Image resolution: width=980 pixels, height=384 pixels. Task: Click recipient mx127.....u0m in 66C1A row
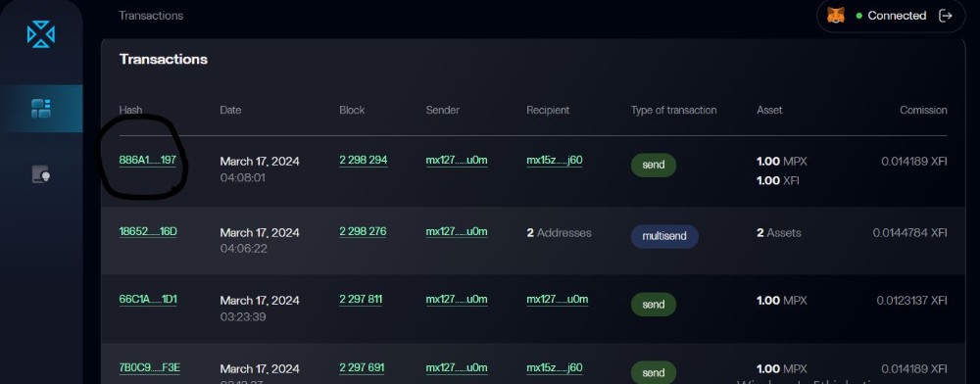click(x=558, y=299)
